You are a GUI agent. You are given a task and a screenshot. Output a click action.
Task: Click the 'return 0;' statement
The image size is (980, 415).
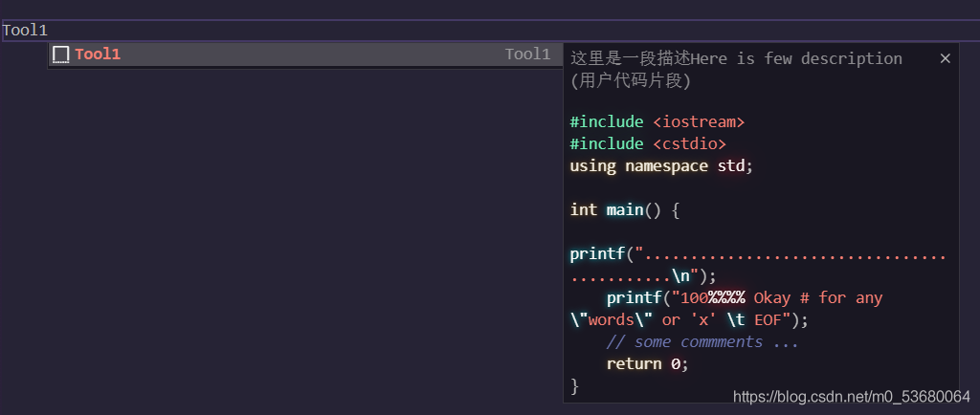tap(647, 364)
